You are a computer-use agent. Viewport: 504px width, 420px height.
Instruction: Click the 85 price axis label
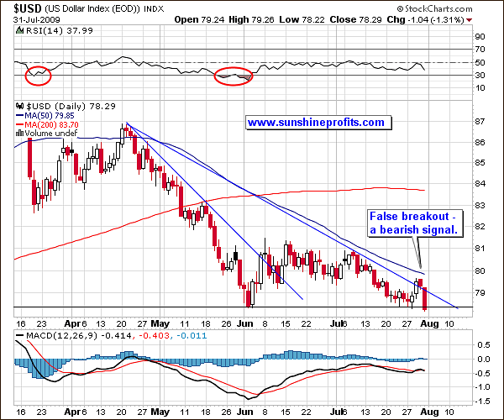[480, 163]
